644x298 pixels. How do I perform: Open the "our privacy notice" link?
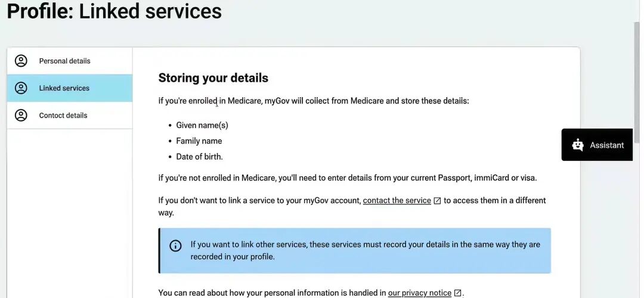pos(419,293)
